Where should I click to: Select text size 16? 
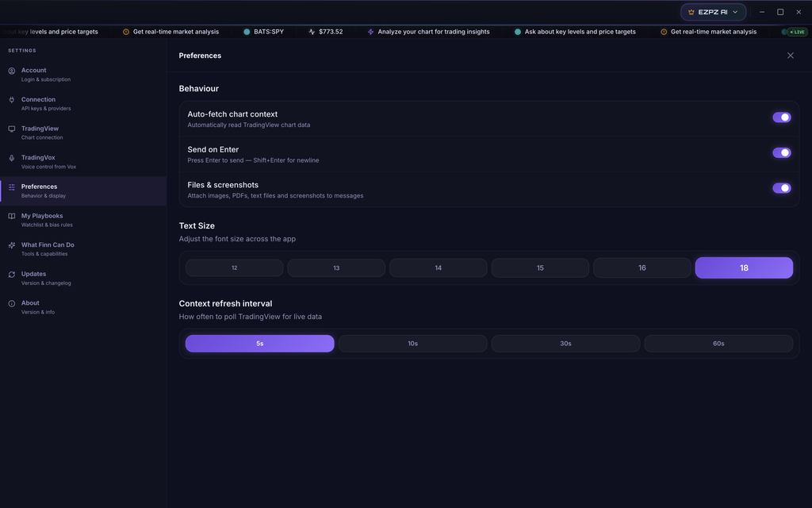(642, 268)
